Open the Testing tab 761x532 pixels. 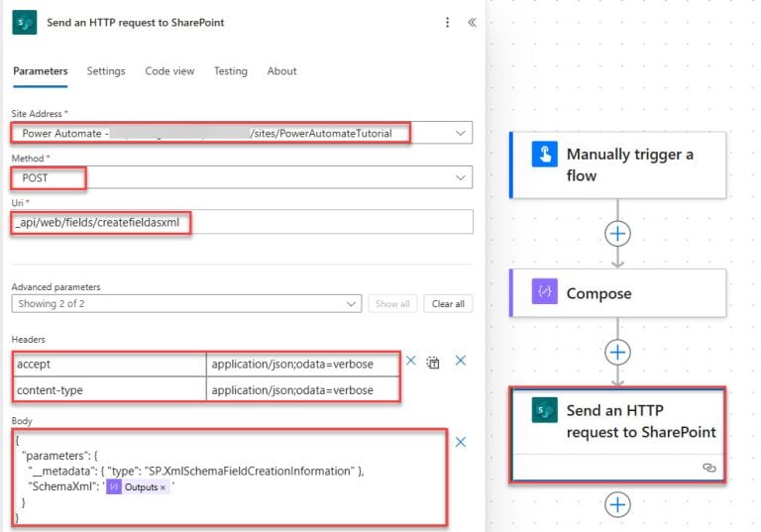coord(231,71)
